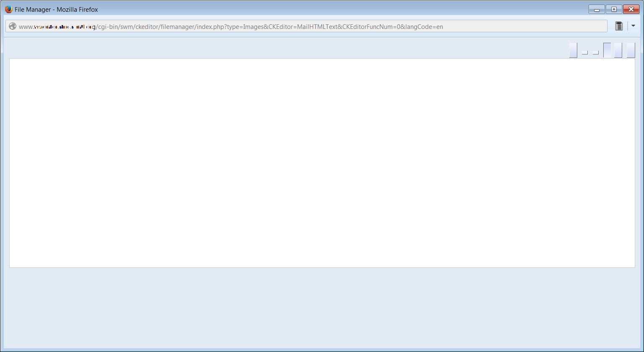Restore down the File Manager window
The height and width of the screenshot is (352, 644).
(614, 9)
